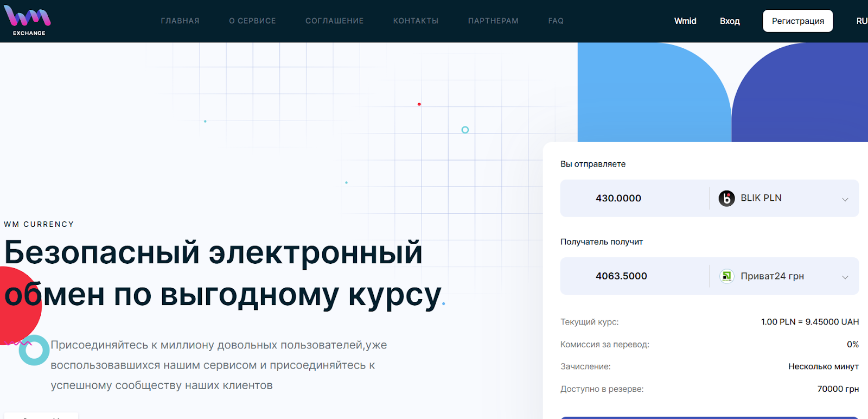Click the Доступно в резерве label
Screen dimensions: 868x419
coord(602,389)
